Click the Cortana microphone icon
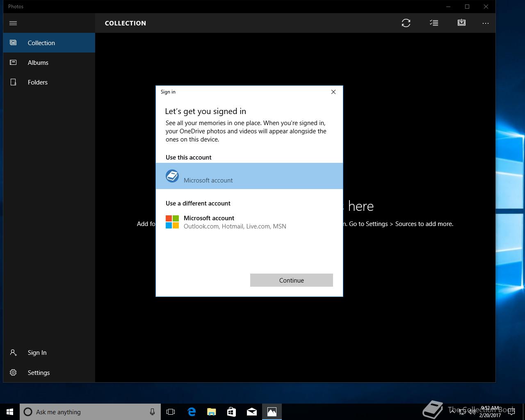 (x=152, y=412)
